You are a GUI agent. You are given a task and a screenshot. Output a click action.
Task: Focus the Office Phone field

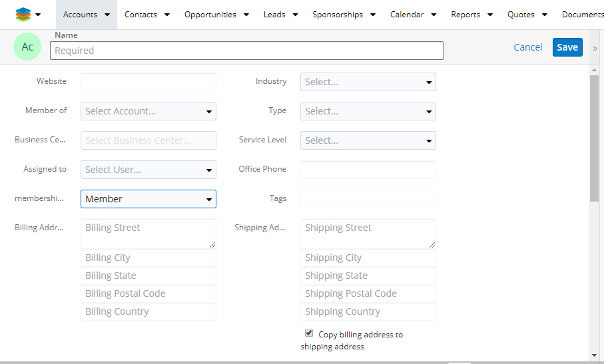click(x=368, y=170)
